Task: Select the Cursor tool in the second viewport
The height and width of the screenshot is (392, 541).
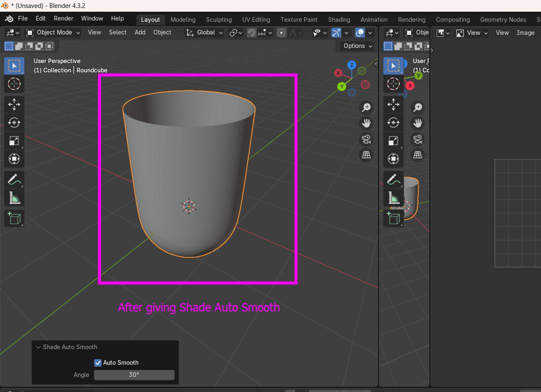Action: tap(393, 84)
